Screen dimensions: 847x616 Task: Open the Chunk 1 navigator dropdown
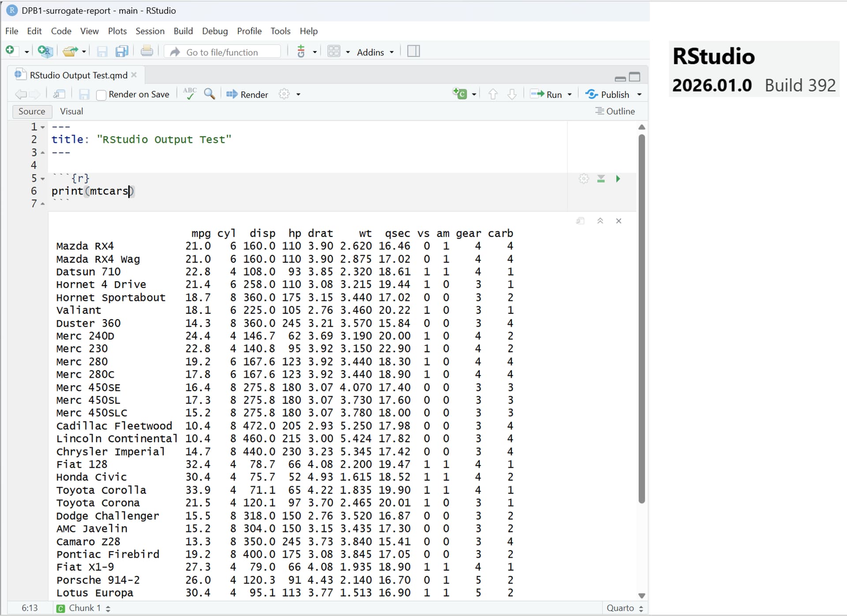84,608
